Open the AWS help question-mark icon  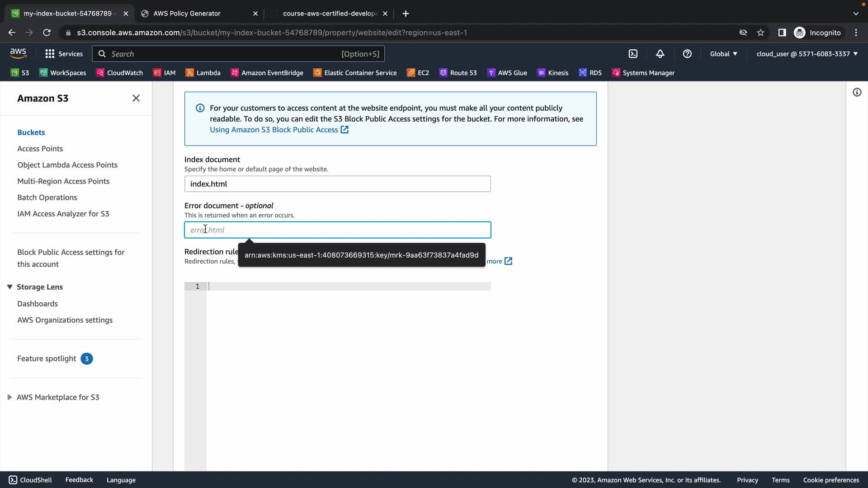click(687, 54)
